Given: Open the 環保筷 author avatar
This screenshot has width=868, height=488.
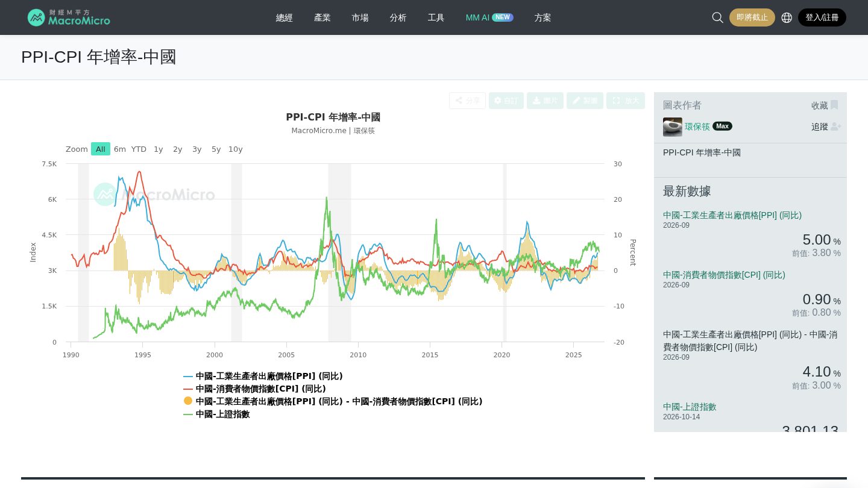Looking at the screenshot, I should point(673,127).
